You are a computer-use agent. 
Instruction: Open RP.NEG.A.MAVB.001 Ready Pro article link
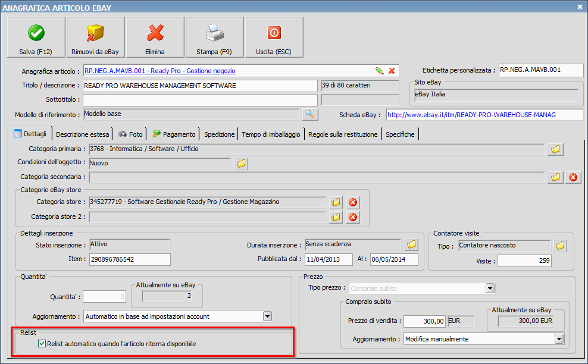160,71
